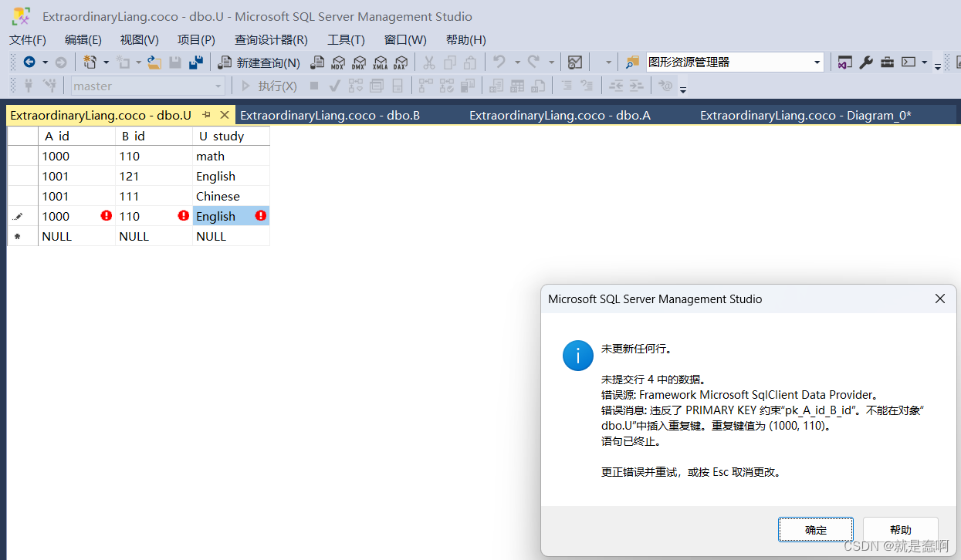Open the Redo history dropdown arrow
The width and height of the screenshot is (961, 560).
coord(551,62)
